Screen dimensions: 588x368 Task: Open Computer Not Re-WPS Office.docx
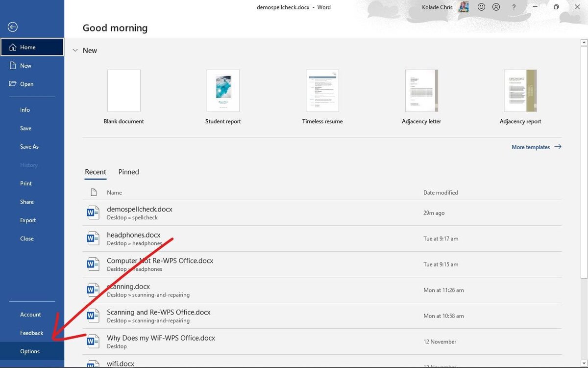tap(322, 264)
